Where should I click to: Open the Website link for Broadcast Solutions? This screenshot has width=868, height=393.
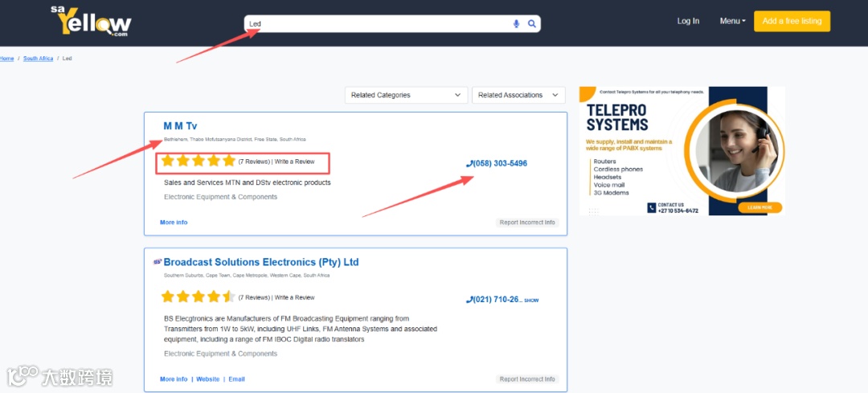pos(208,379)
